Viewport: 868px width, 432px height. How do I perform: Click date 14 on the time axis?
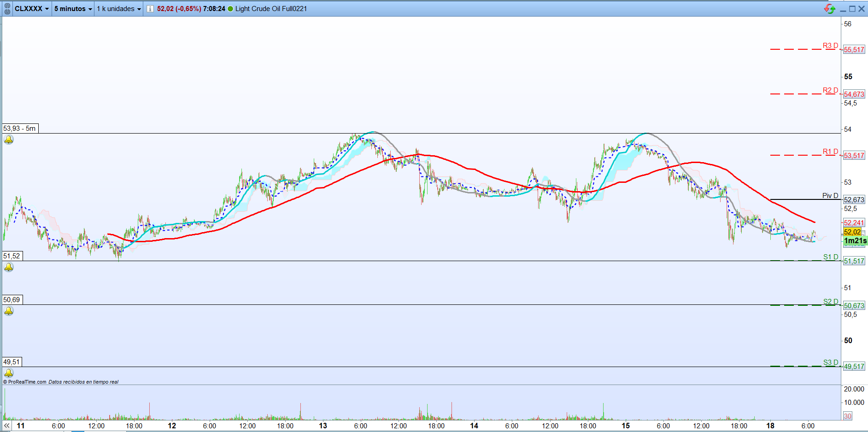pos(474,426)
